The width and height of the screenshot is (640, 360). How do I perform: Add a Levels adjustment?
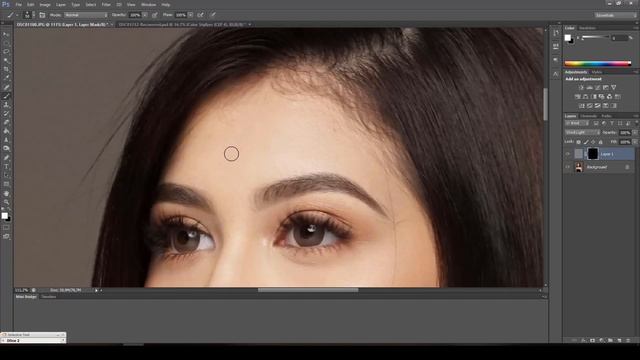[x=589, y=87]
